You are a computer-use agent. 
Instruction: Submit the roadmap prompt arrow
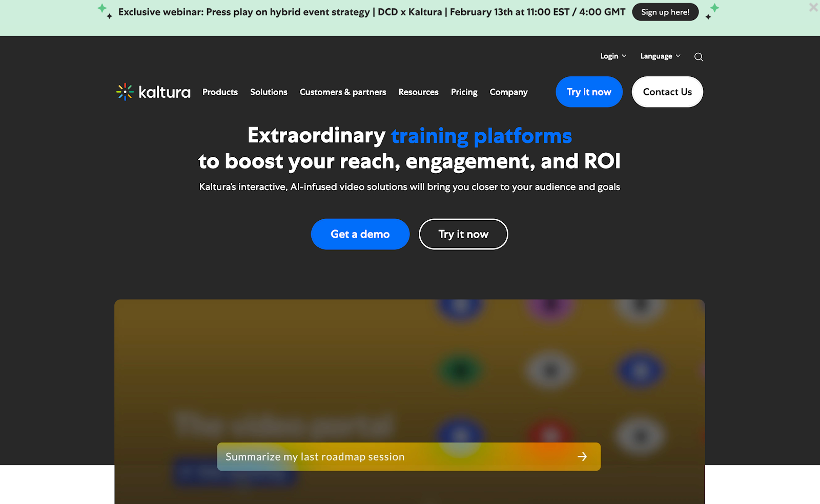coord(582,456)
